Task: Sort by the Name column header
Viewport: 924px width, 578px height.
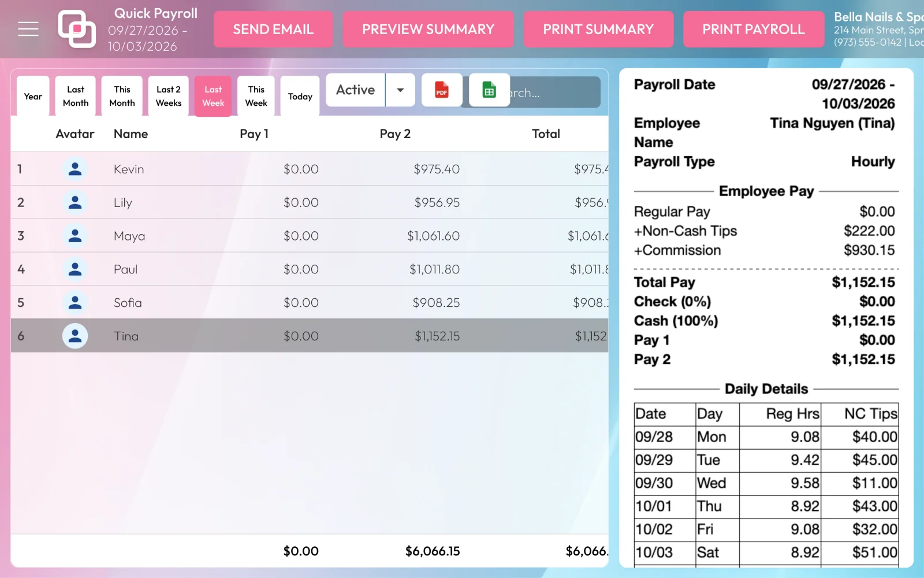Action: [x=131, y=134]
